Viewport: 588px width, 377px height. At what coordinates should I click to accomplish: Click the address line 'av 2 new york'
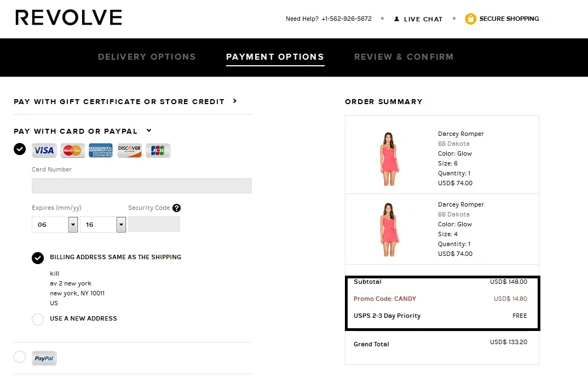71,283
